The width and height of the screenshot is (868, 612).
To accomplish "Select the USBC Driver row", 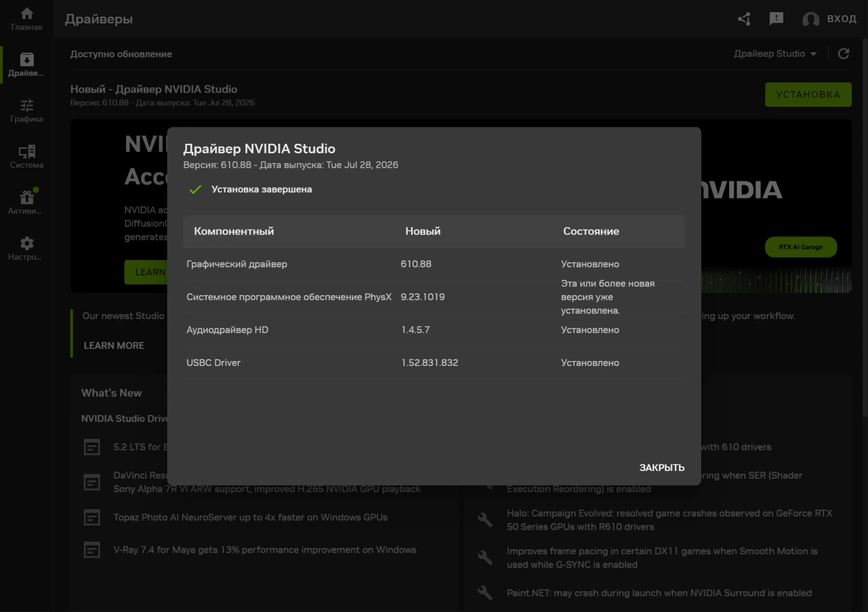I will coord(433,362).
